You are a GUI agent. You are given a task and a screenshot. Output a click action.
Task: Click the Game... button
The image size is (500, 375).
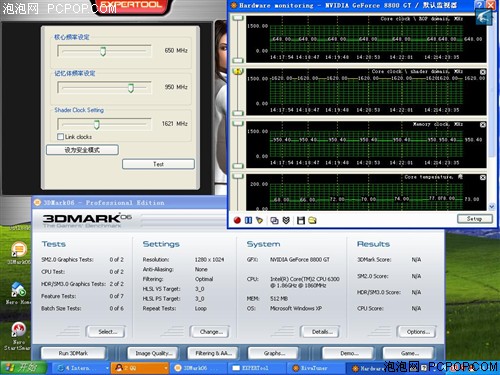tap(409, 353)
